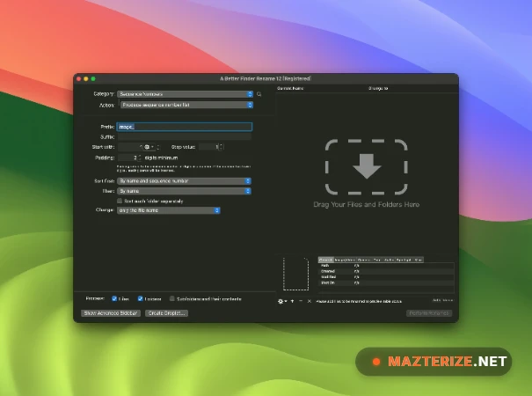Image resolution: width=532 pixels, height=396 pixels.
Task: Click the Perform Renames button
Action: coord(429,313)
